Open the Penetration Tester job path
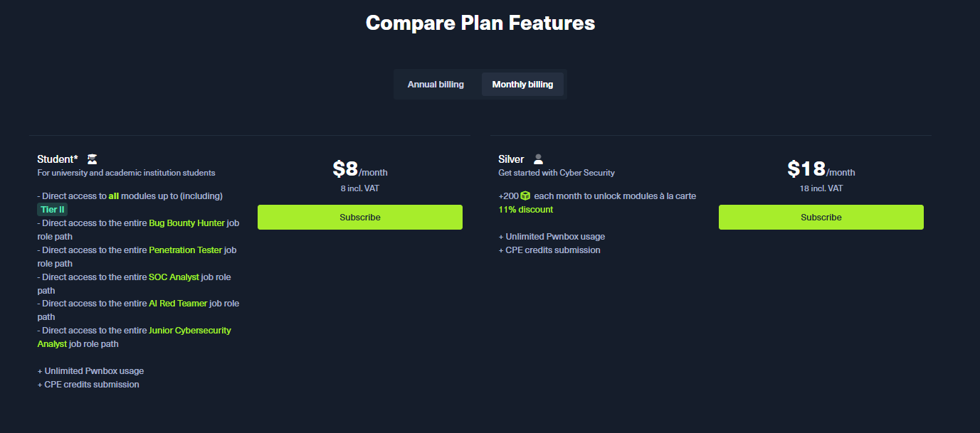The height and width of the screenshot is (433, 980). click(185, 250)
